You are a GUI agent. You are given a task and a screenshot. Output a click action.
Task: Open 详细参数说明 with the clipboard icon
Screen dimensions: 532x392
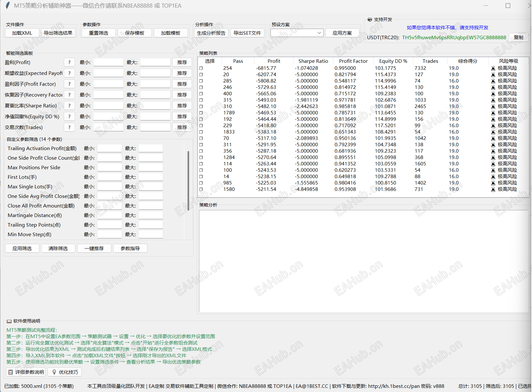26,372
